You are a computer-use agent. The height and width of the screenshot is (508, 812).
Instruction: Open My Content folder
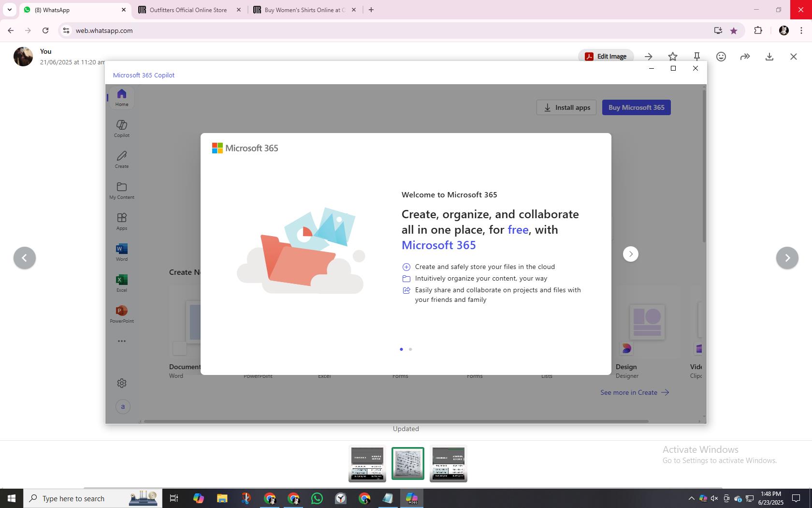(121, 191)
